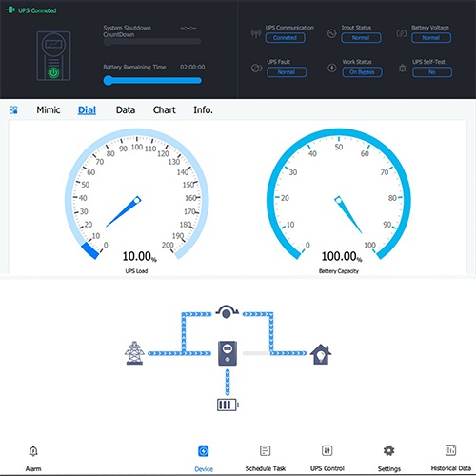The height and width of the screenshot is (476, 476).
Task: Switch to the Data tab
Action: [126, 110]
